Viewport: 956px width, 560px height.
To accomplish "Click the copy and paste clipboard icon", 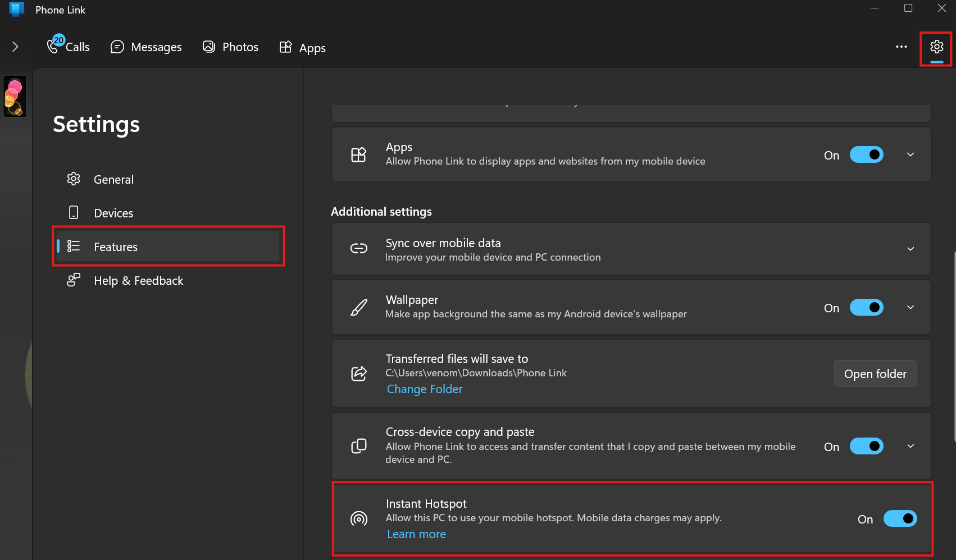I will tap(359, 446).
